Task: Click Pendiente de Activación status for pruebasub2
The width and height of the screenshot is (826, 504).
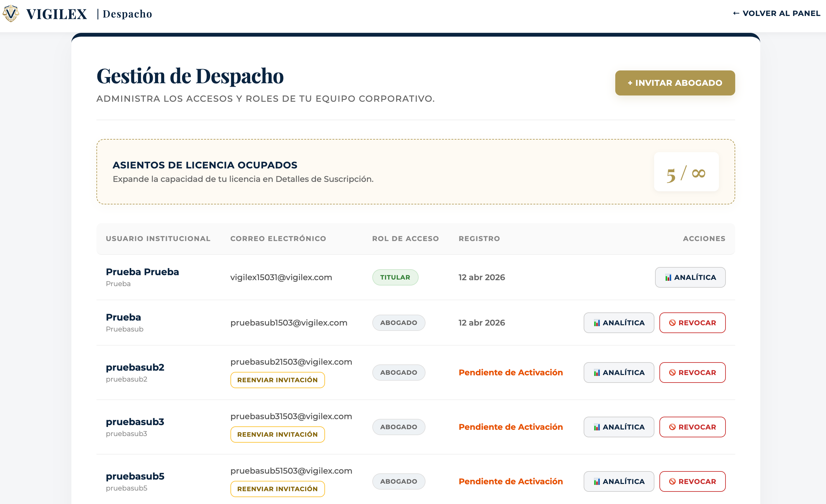Action: 511,372
